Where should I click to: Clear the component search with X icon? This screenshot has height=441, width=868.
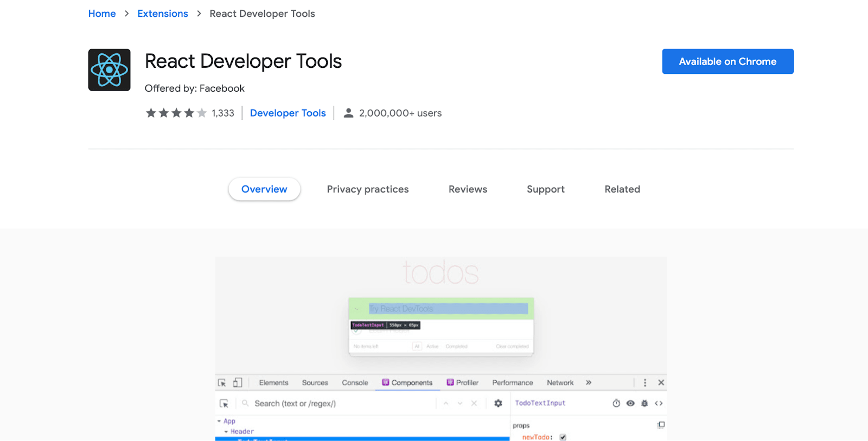pyautogui.click(x=474, y=404)
